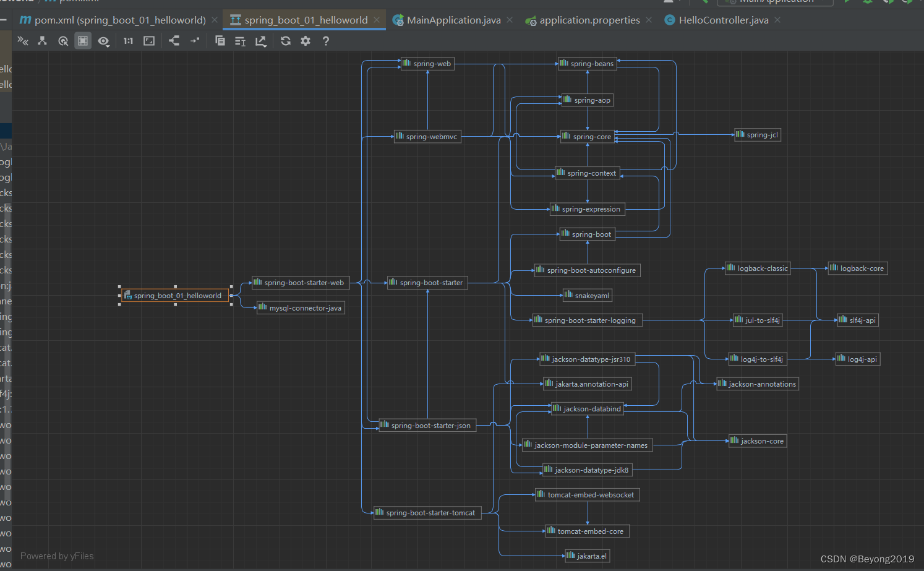
Task: Click the spring-boot-starter-logging node
Action: coord(588,320)
